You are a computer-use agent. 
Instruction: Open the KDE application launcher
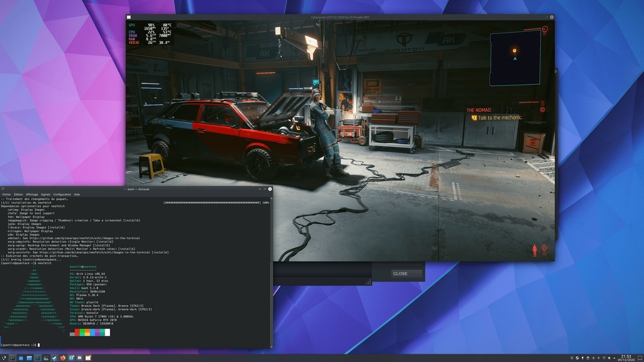tap(4, 357)
